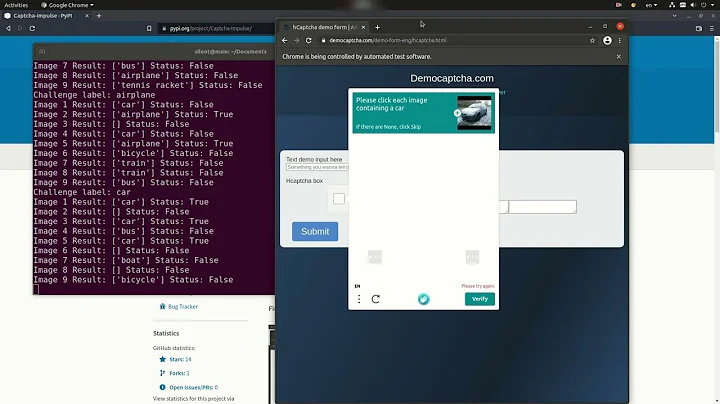Click the bookmark icon beside the pypi.org address
This screenshot has width=720, height=404.
149,28
